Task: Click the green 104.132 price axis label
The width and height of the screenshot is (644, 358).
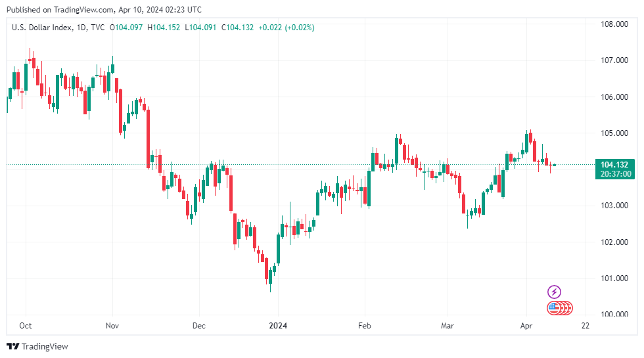Action: 614,164
